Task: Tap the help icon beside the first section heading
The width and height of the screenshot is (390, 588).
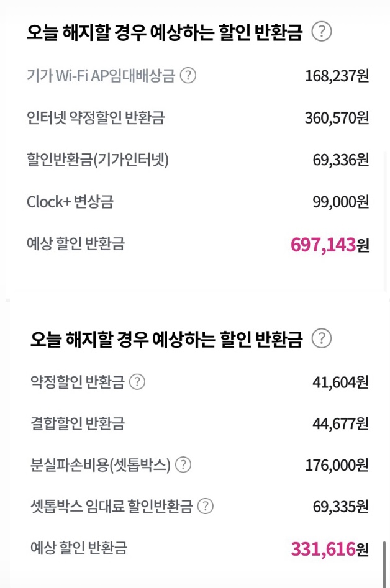Action: coord(321,32)
